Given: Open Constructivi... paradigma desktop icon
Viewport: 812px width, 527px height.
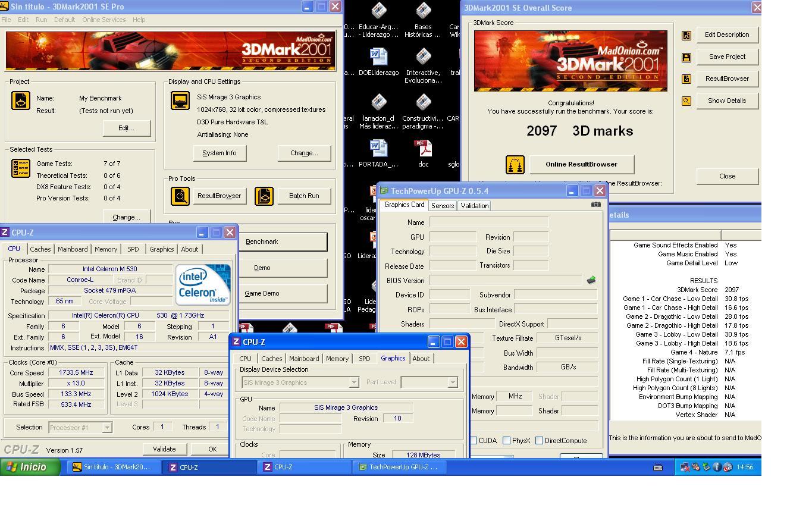Looking at the screenshot, I should (x=423, y=112).
